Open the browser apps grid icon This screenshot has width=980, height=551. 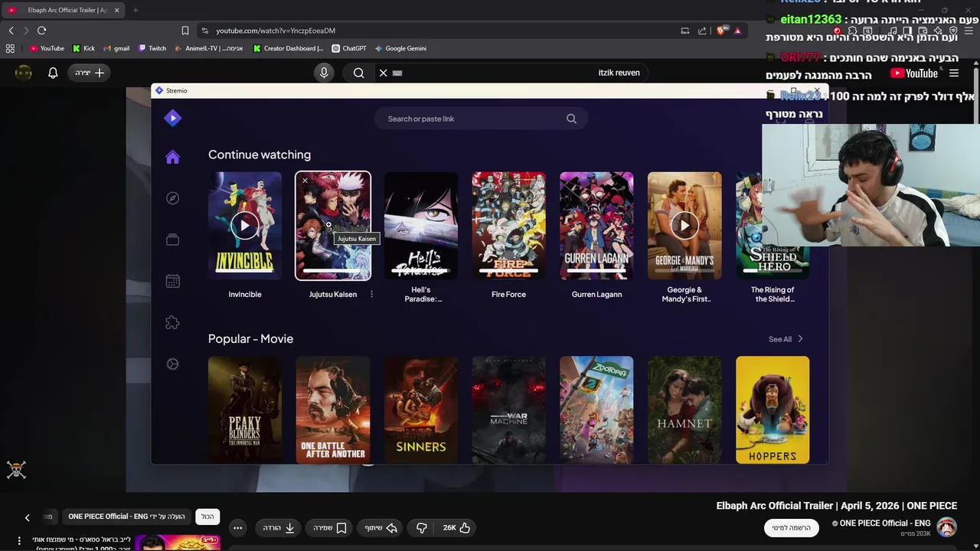10,48
